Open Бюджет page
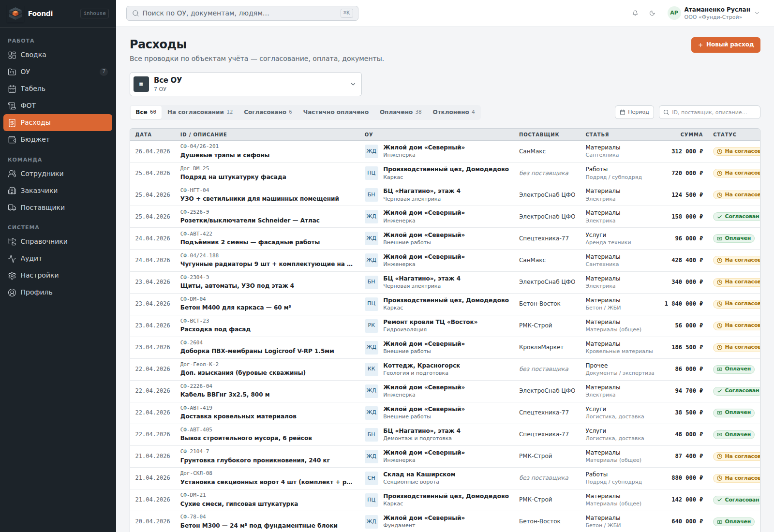774x532 pixels. (58, 139)
